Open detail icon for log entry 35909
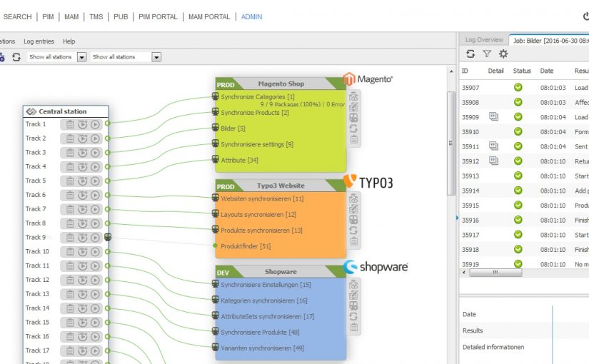 pos(493,117)
